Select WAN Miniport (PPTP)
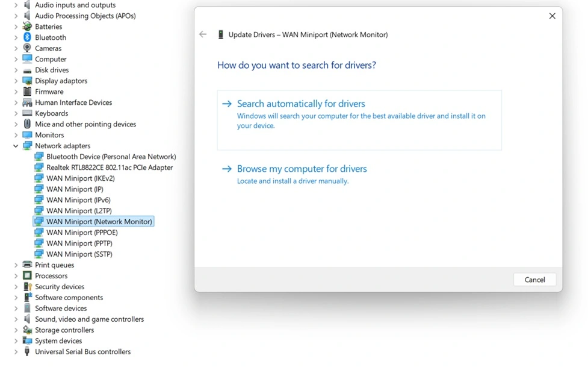The width and height of the screenshot is (588, 367). (x=79, y=243)
